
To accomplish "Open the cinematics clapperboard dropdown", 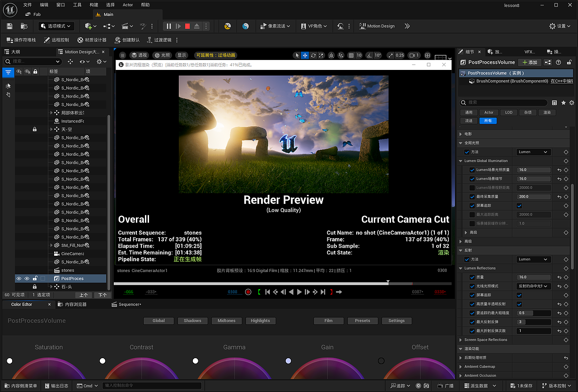I will pyautogui.click(x=128, y=26).
